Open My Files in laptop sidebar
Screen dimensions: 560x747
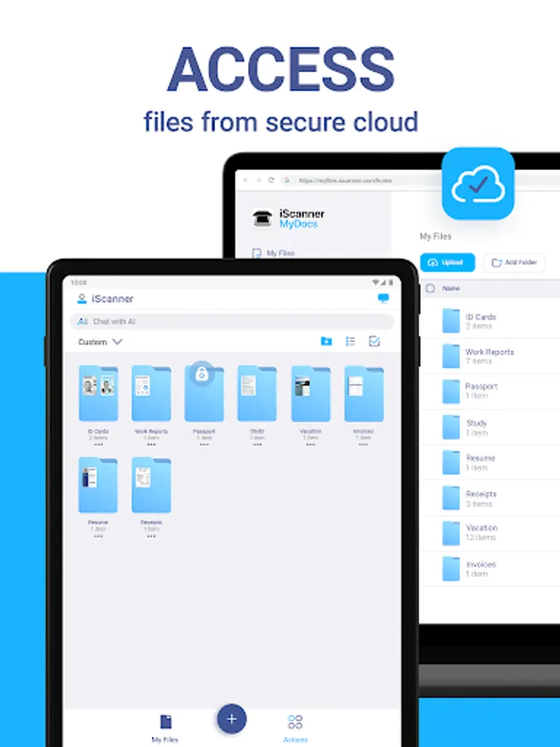pos(274,253)
